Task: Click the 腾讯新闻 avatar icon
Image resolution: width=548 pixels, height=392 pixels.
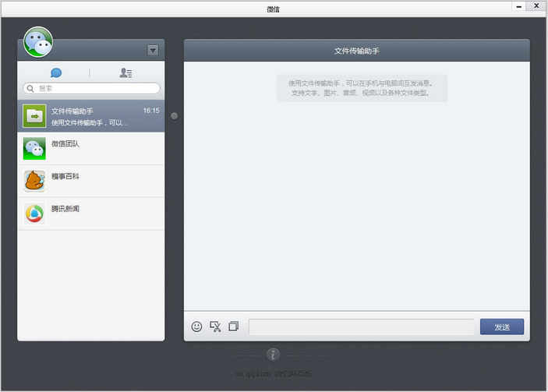Action: pyautogui.click(x=34, y=214)
